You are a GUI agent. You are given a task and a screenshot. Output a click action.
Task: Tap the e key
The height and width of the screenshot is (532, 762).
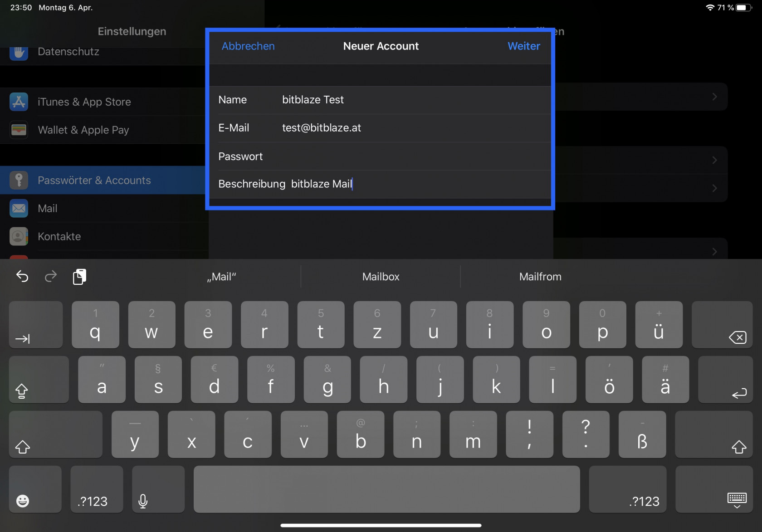tap(208, 325)
